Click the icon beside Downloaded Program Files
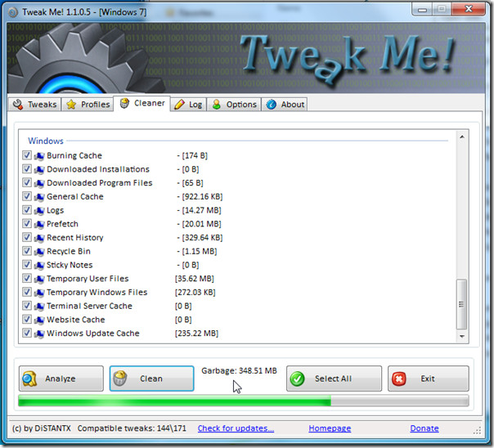This screenshot has height=448, width=494. click(39, 183)
